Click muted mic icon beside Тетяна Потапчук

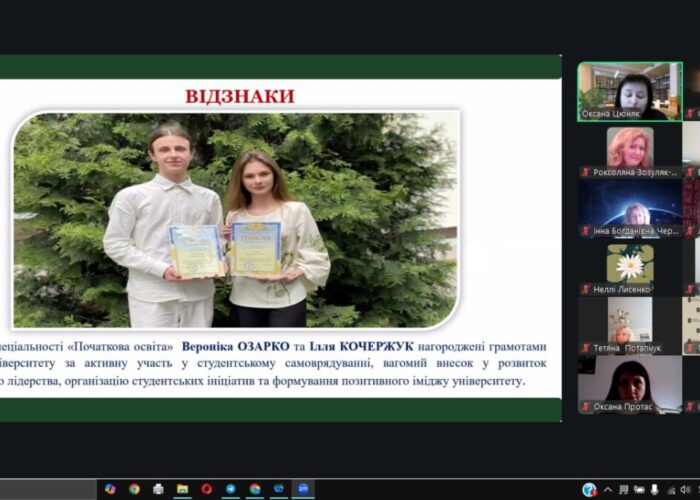pyautogui.click(x=585, y=349)
